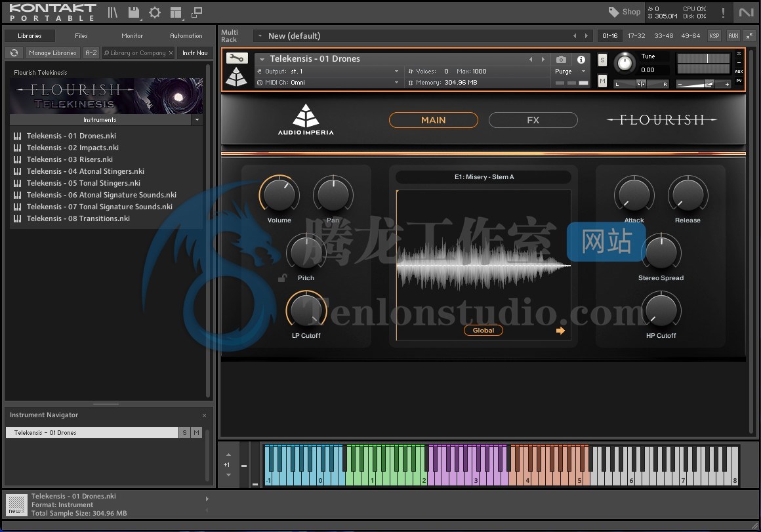Switch to the Automation tab
The image size is (761, 532).
(x=186, y=36)
